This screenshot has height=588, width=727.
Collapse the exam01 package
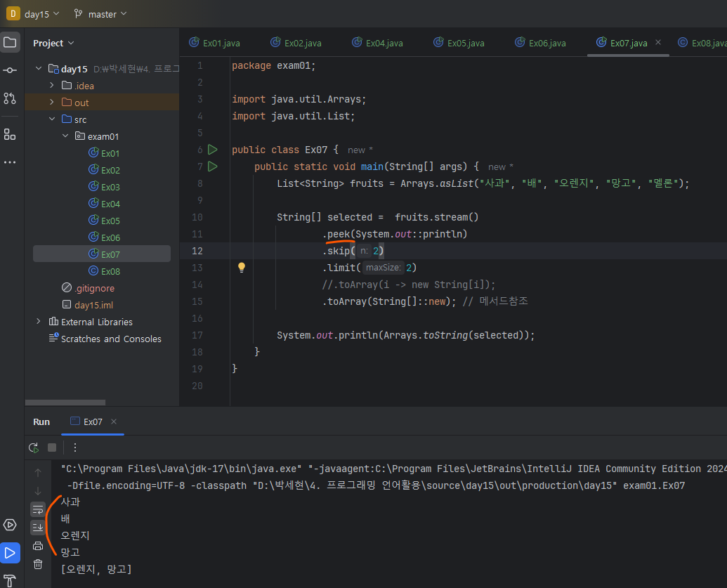65,136
